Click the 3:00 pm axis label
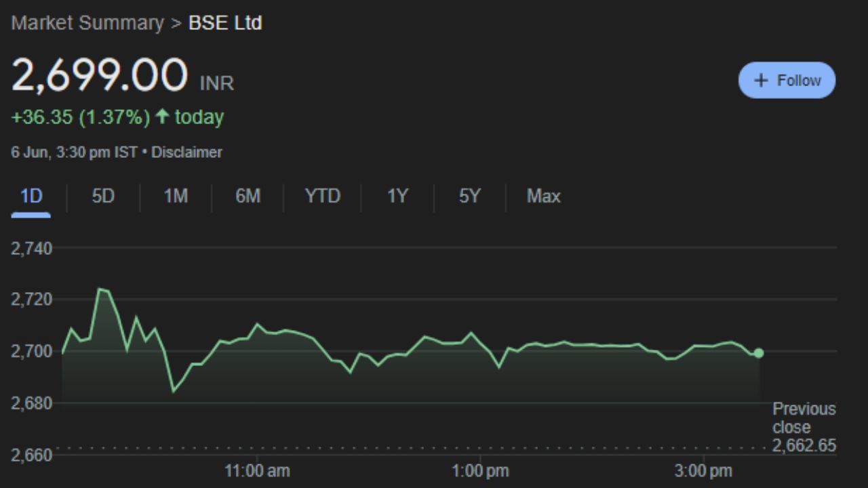The image size is (868, 488). pyautogui.click(x=704, y=470)
